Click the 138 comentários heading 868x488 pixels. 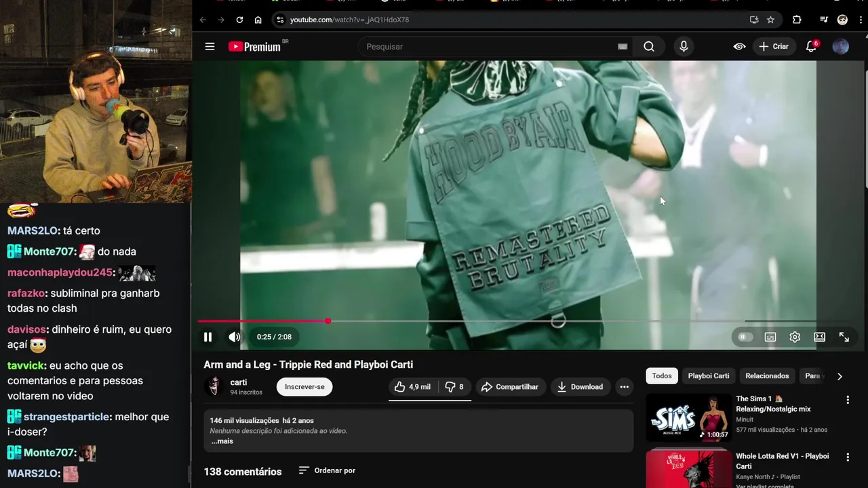point(242,472)
